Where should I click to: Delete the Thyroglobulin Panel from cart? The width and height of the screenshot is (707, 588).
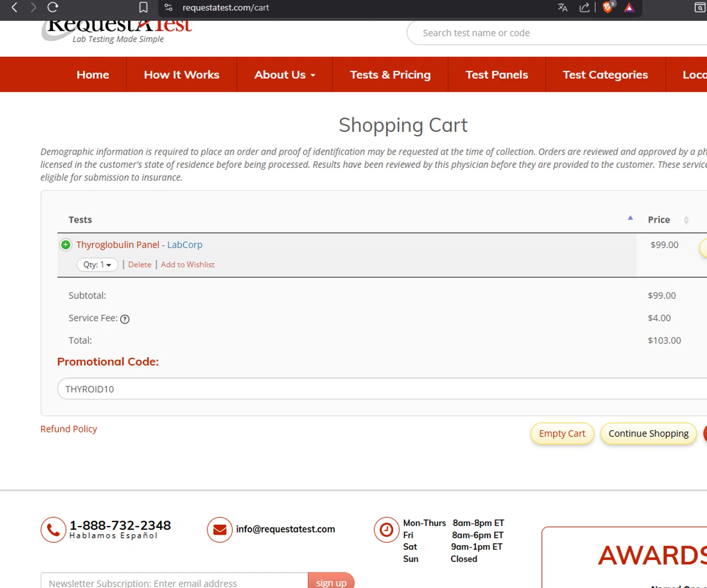[x=140, y=264]
